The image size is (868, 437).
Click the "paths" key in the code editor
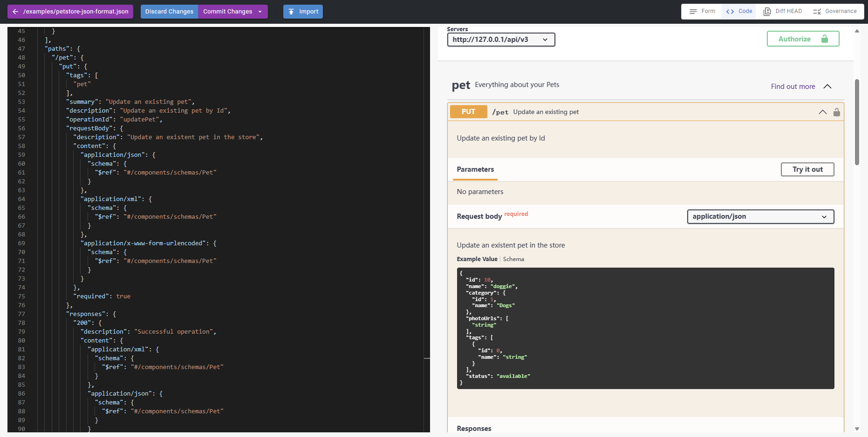(x=57, y=49)
